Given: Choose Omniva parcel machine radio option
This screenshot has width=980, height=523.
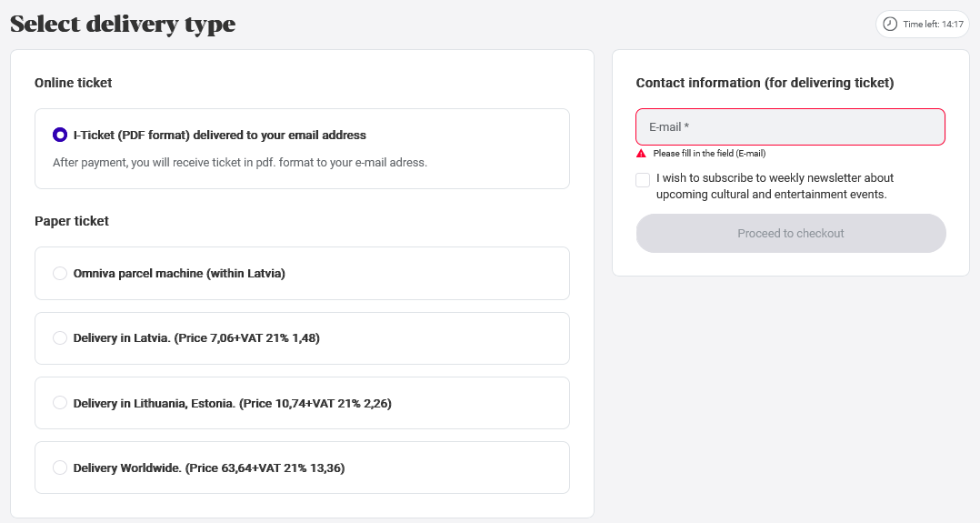Looking at the screenshot, I should pos(60,274).
